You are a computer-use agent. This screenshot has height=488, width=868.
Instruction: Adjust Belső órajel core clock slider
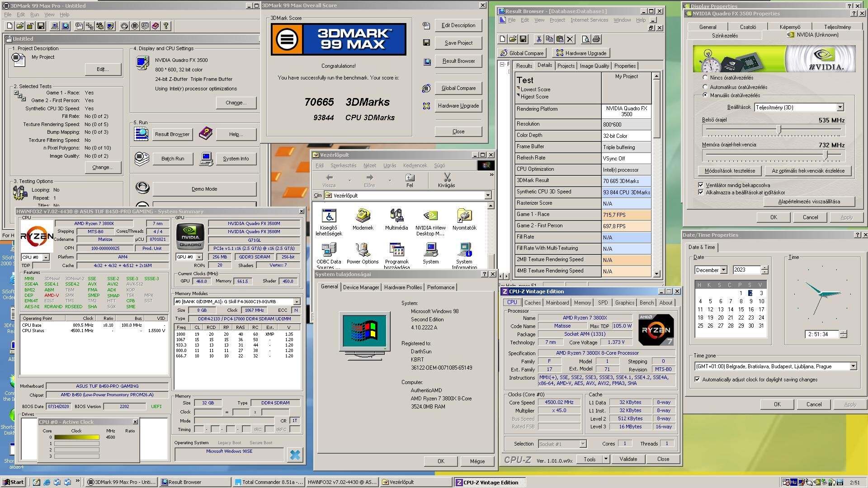[x=779, y=130]
